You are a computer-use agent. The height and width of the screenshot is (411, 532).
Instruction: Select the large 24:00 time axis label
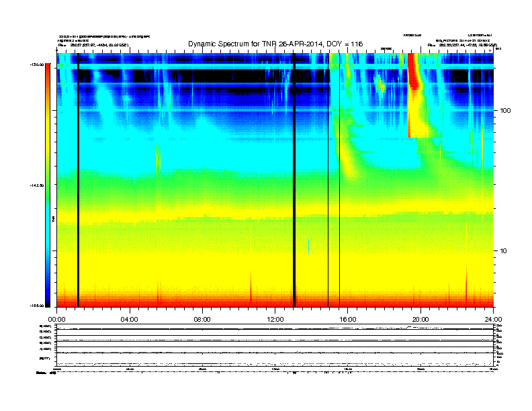coord(494,320)
